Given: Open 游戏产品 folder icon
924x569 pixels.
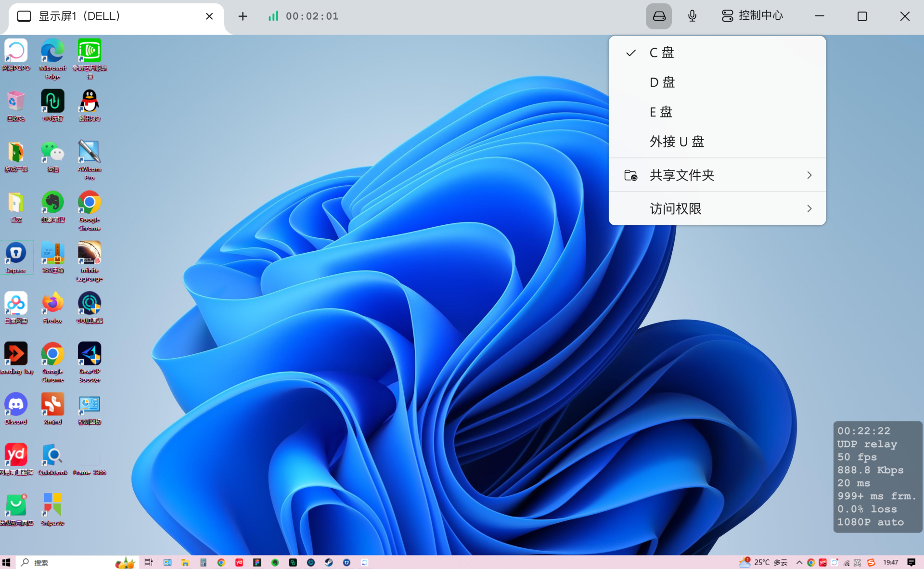Looking at the screenshot, I should click(x=16, y=156).
